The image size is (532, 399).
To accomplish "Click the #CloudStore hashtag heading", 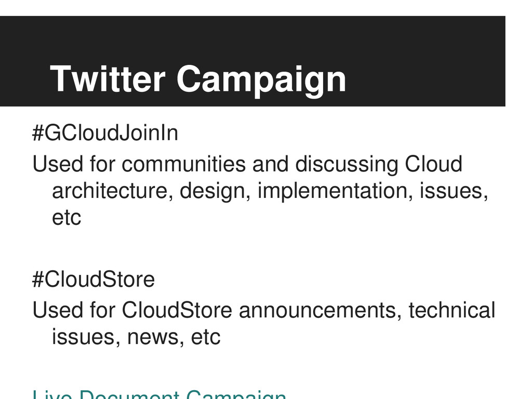I will (x=94, y=279).
